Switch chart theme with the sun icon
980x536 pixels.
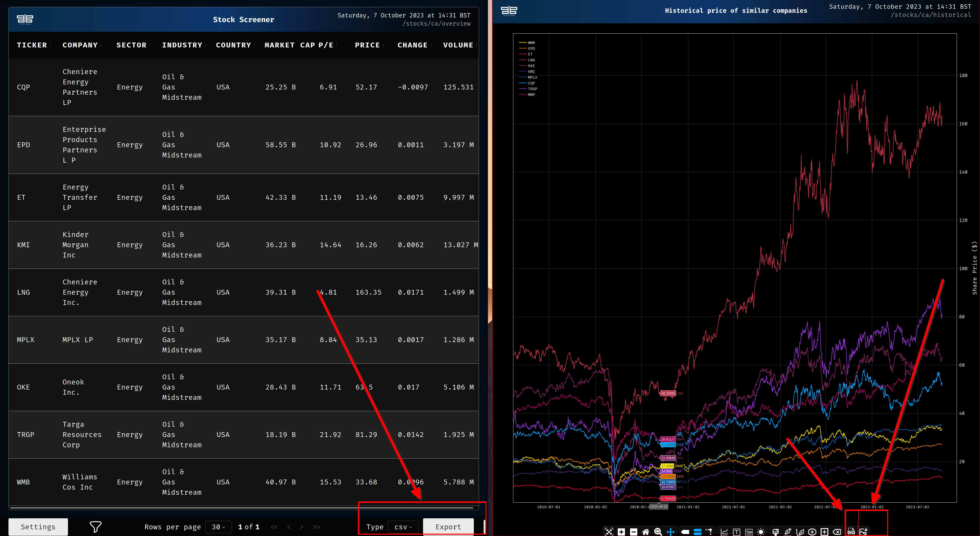click(761, 531)
